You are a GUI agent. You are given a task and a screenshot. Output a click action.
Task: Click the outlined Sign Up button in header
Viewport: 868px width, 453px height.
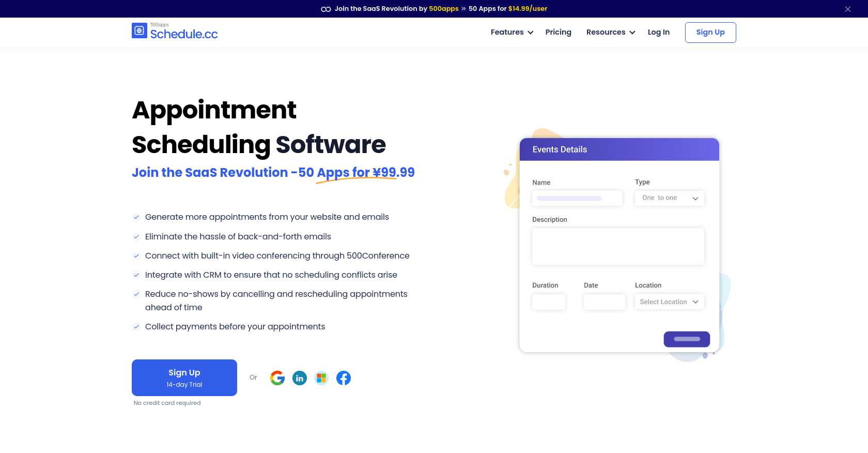[x=710, y=32]
